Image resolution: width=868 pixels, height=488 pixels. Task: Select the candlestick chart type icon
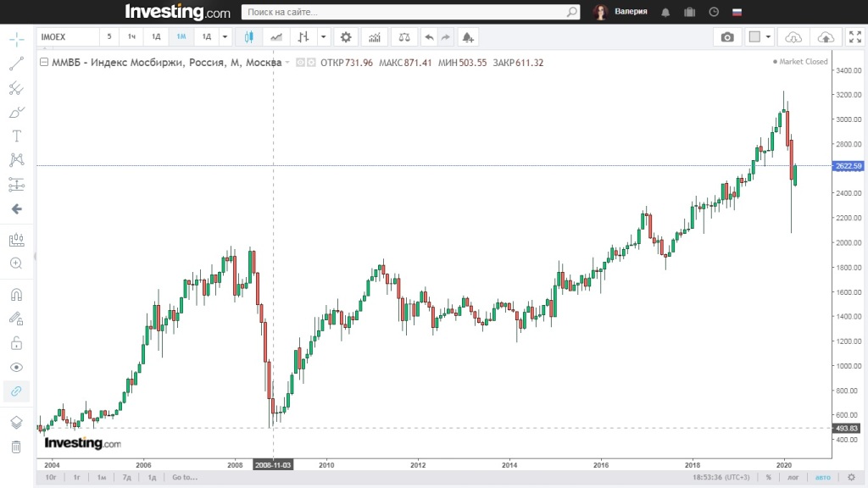tap(248, 37)
